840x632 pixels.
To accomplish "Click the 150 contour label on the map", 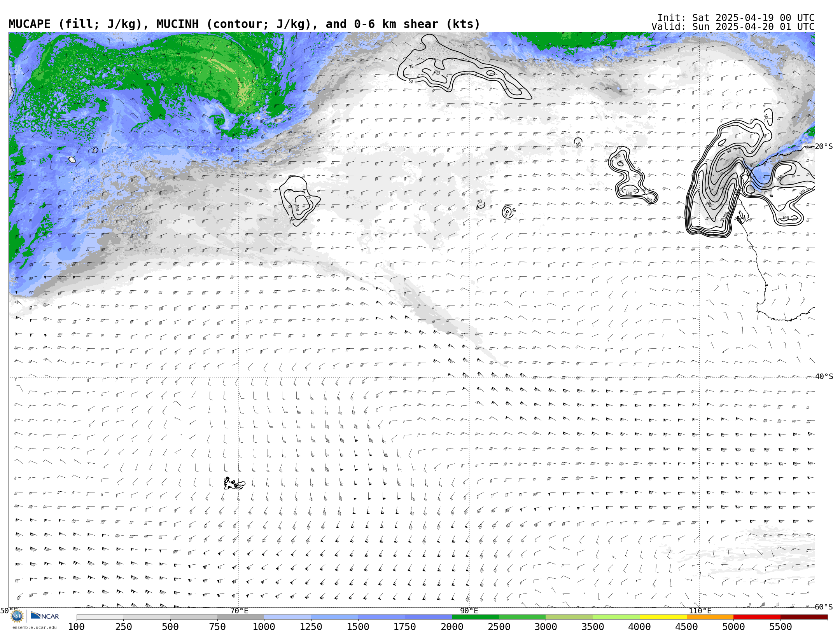I will [629, 194].
